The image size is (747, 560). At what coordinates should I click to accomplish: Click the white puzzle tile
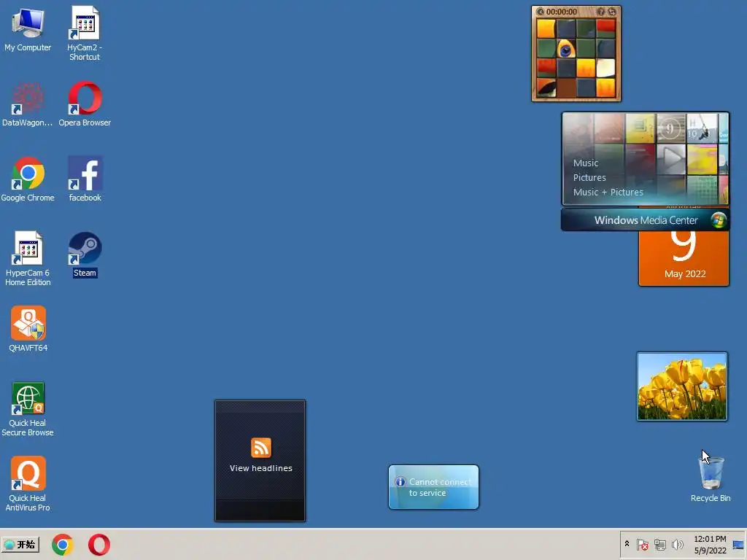click(x=605, y=68)
